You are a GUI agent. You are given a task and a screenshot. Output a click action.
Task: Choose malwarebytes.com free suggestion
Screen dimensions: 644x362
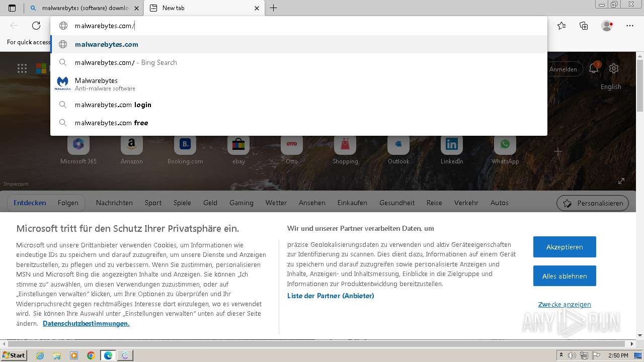[299, 123]
